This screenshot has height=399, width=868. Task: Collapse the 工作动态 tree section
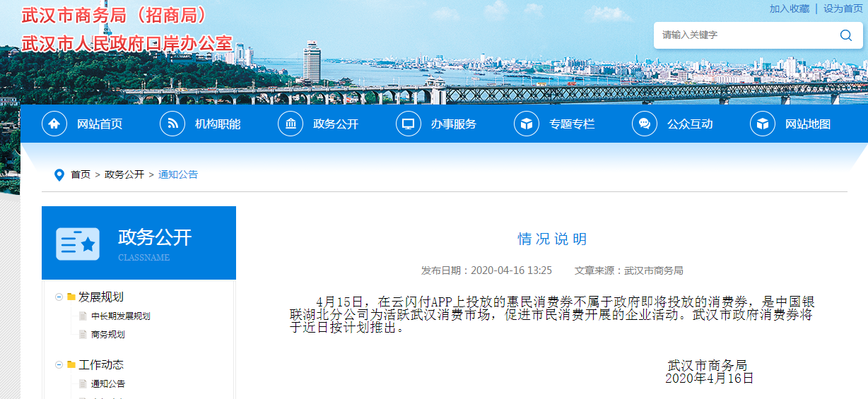[59, 365]
